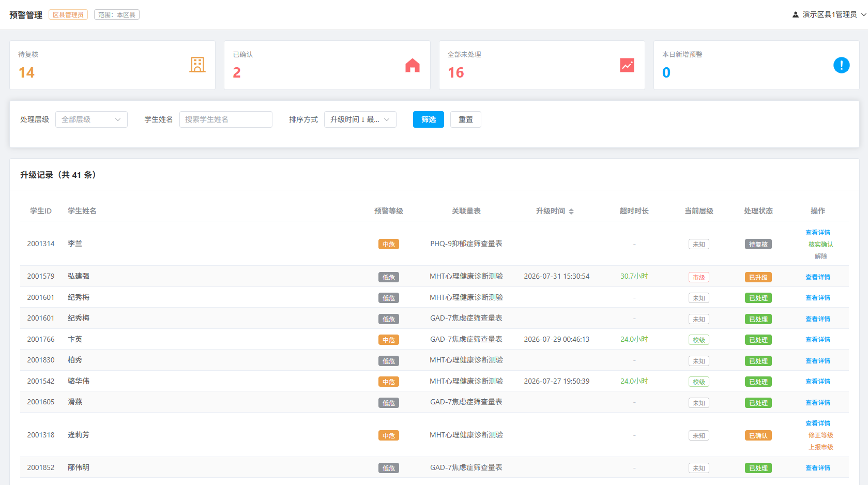Image resolution: width=868 pixels, height=485 pixels.
Task: Click the 全部未处理 count 16
Action: (x=456, y=72)
